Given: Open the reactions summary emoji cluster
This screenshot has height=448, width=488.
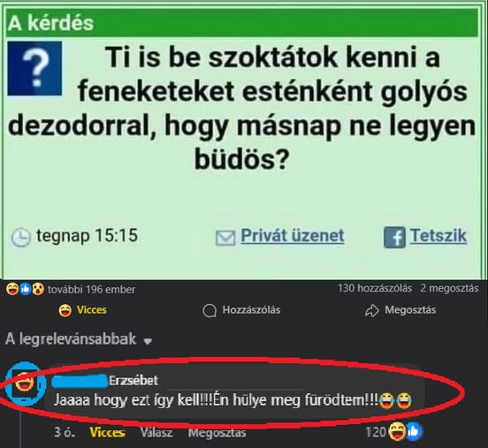Looking at the screenshot, I should coord(26,289).
